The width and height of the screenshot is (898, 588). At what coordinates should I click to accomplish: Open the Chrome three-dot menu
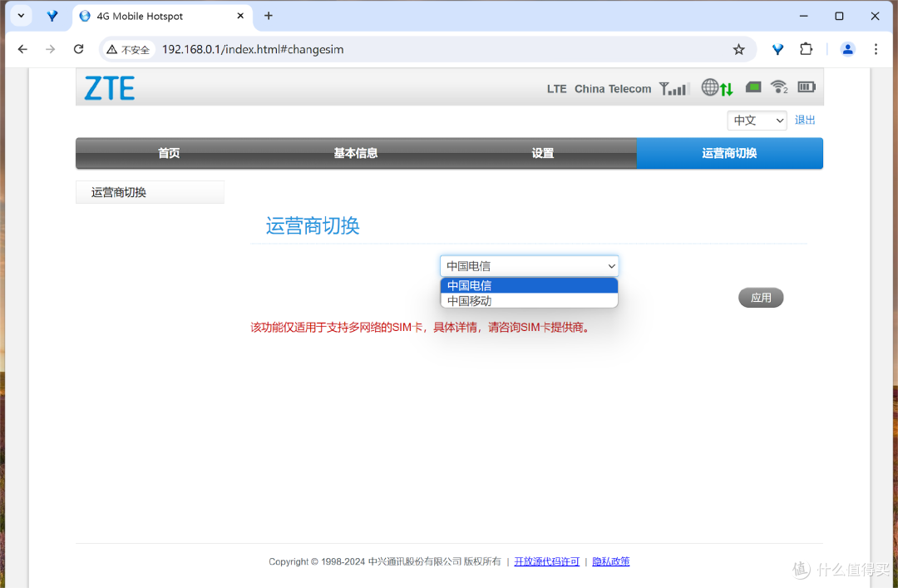(876, 49)
